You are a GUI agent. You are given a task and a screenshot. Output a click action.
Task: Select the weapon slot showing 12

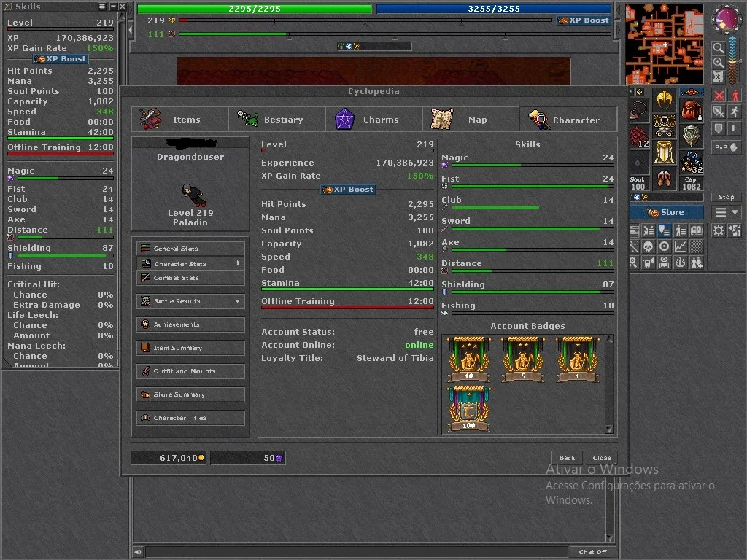(x=638, y=136)
